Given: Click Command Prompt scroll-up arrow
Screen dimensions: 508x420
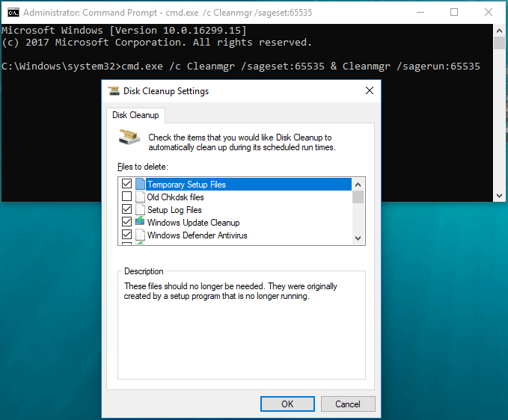Looking at the screenshot, I should [499, 31].
